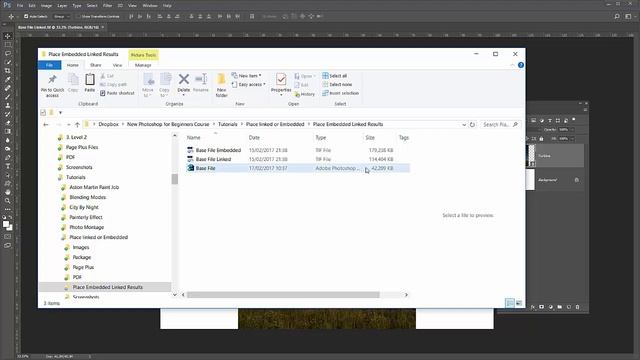The image size is (640, 360).
Task: Switch Explorer to large thumbnails view
Action: (519, 303)
